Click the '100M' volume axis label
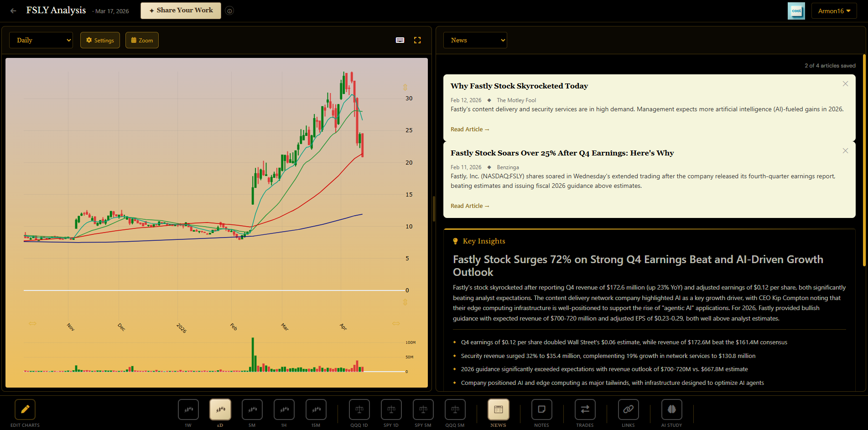This screenshot has width=868, height=430. (x=411, y=342)
